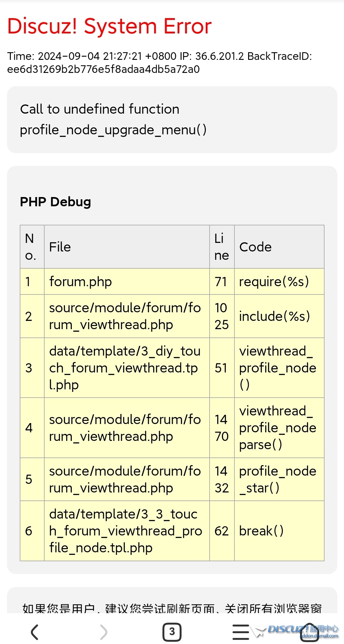
Task: Tap the browser forward arrow
Action: pos(104,632)
